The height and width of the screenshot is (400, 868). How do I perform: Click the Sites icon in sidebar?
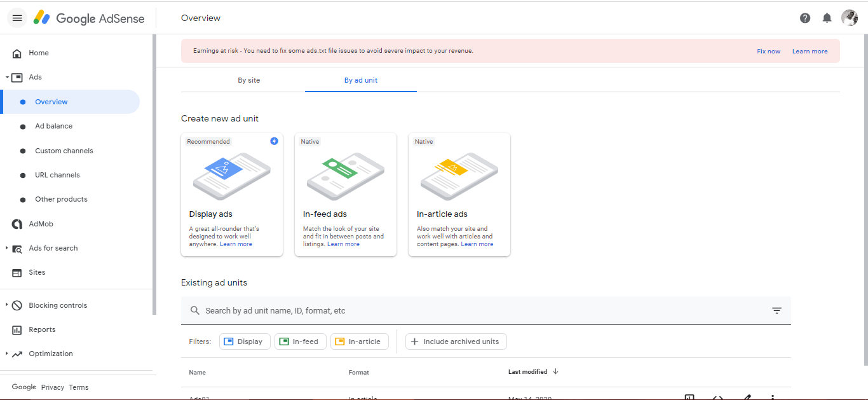tap(17, 273)
